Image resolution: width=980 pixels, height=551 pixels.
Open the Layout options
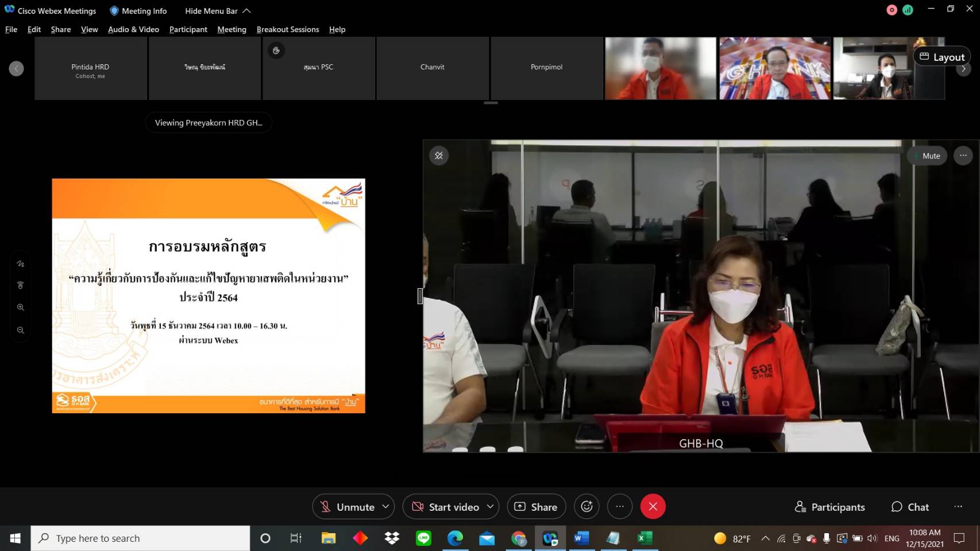coord(942,57)
